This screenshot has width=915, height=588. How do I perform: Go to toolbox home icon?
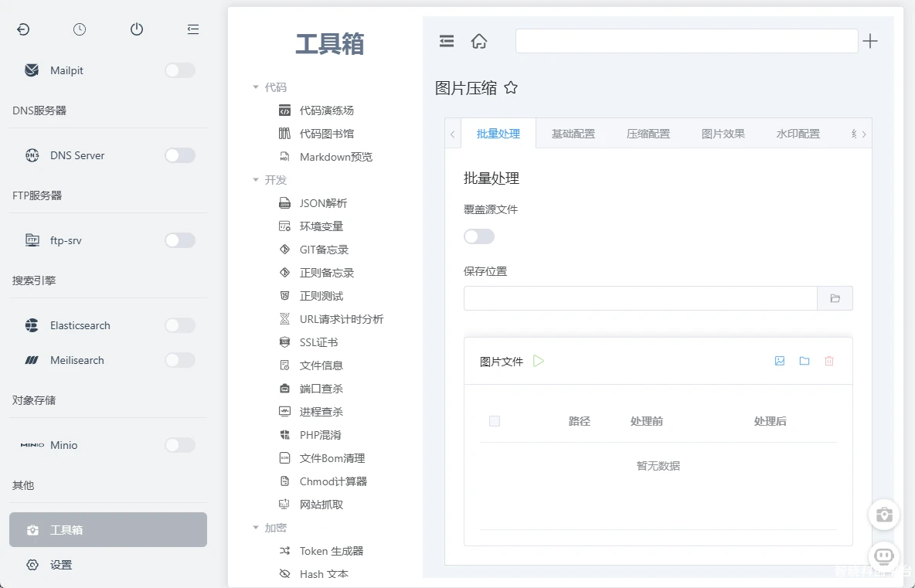click(479, 42)
